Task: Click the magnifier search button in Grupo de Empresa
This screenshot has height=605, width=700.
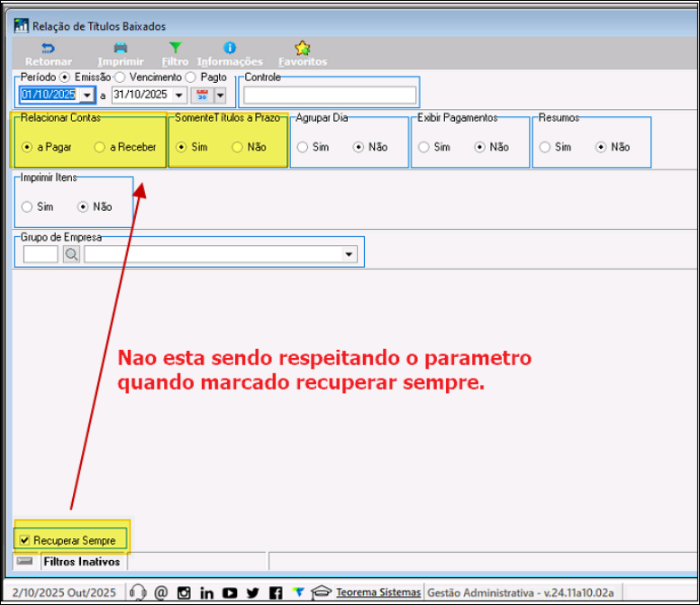Action: 71,254
